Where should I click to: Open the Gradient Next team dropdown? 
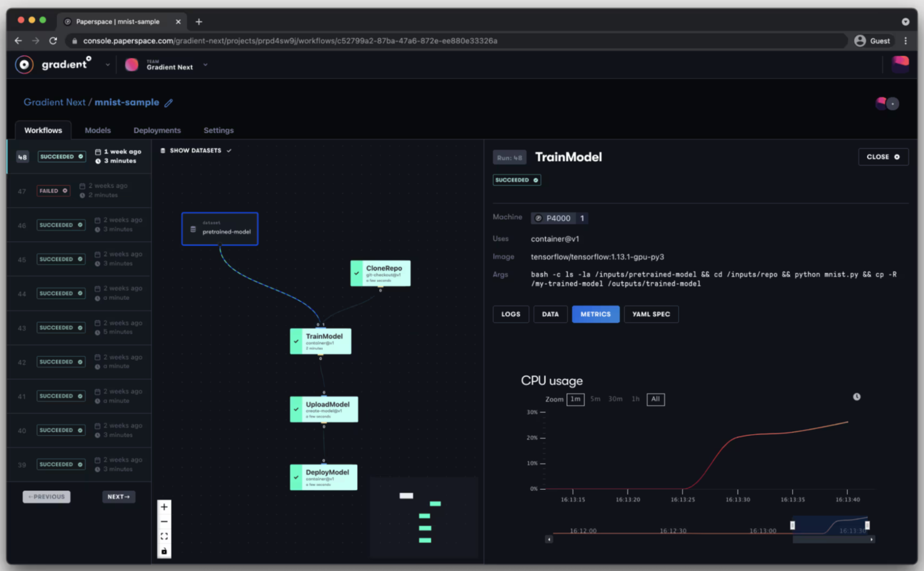[206, 64]
